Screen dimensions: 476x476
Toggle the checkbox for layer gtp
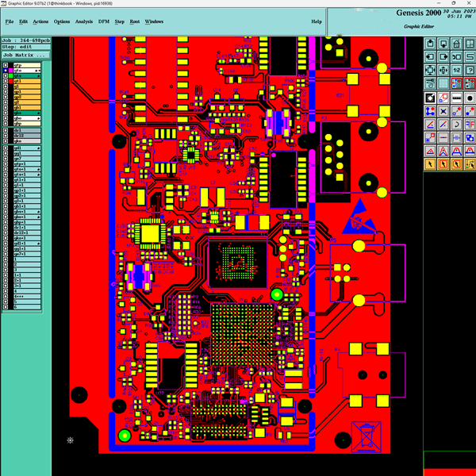click(6, 65)
